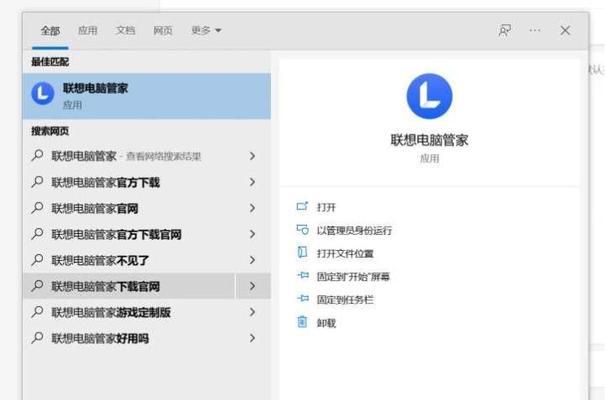Select suggestion 联想电脑管家下载官网
The image size is (605, 400).
(x=129, y=286)
